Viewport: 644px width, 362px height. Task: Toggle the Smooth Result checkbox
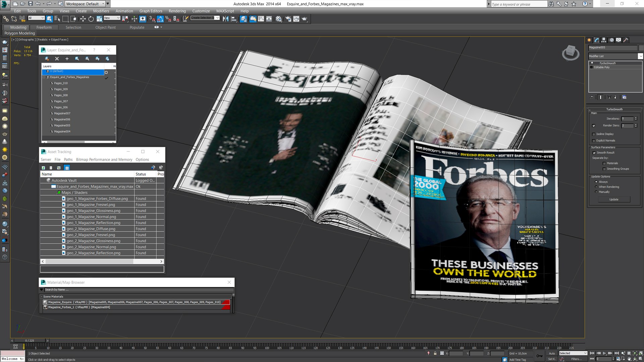pyautogui.click(x=594, y=153)
